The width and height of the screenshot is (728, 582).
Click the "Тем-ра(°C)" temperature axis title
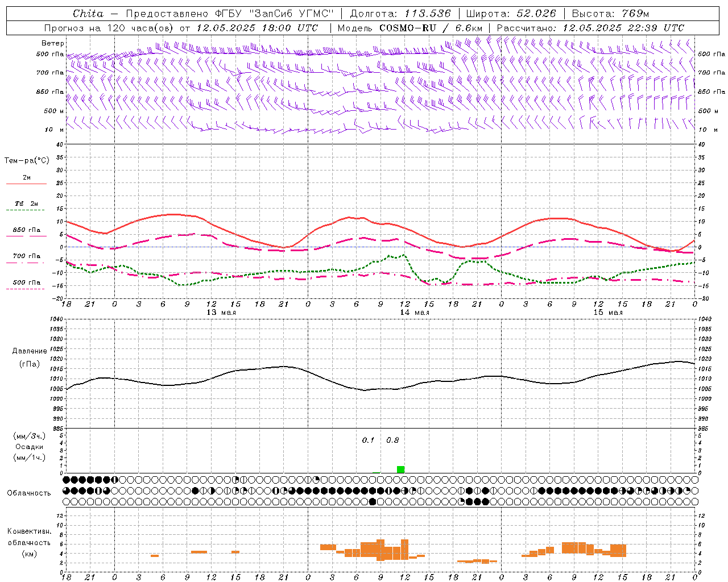tap(27, 161)
